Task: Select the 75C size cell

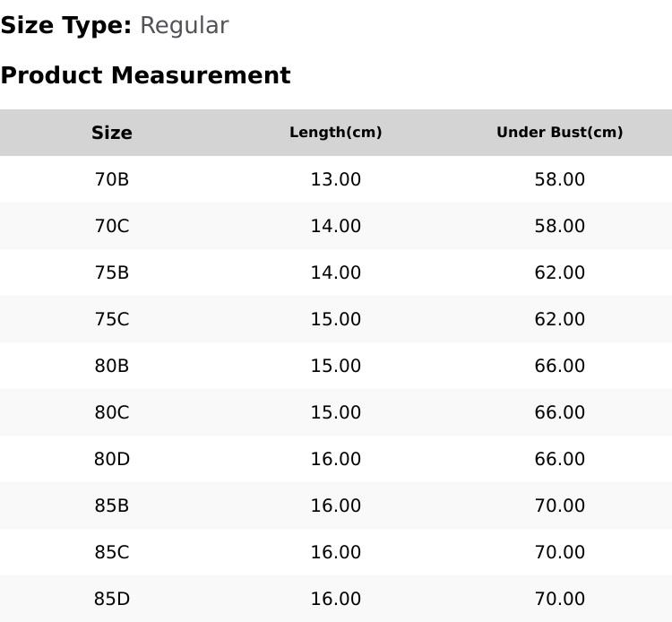Action: (x=112, y=319)
